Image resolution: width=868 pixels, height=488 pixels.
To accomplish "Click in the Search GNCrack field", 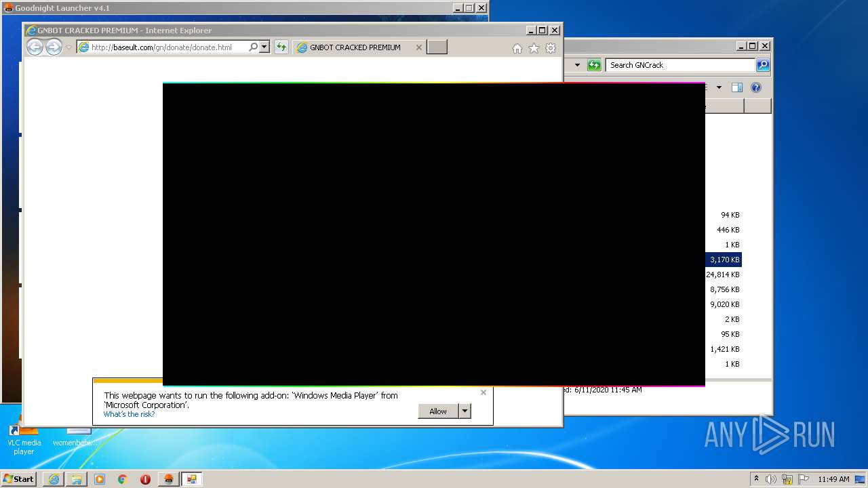I will pyautogui.click(x=680, y=65).
